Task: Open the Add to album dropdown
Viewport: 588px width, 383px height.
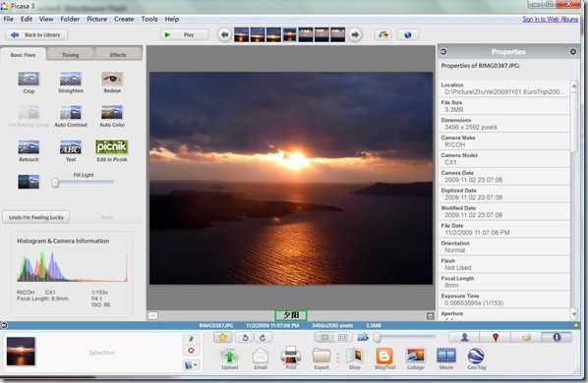Action: [x=192, y=364]
